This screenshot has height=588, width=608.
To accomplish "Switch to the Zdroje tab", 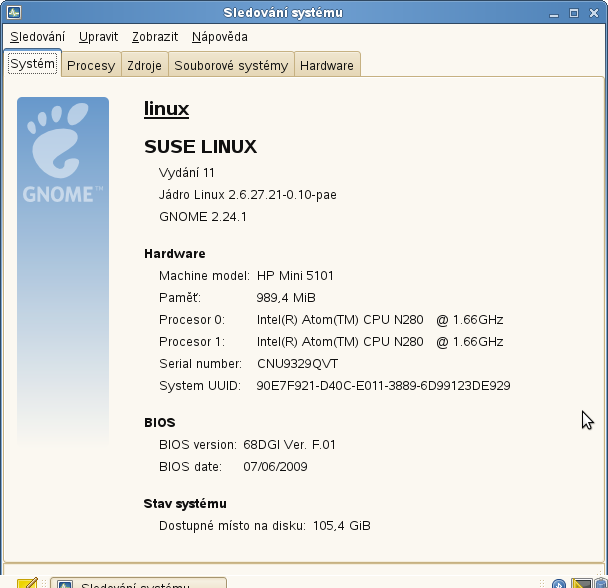I will [145, 66].
